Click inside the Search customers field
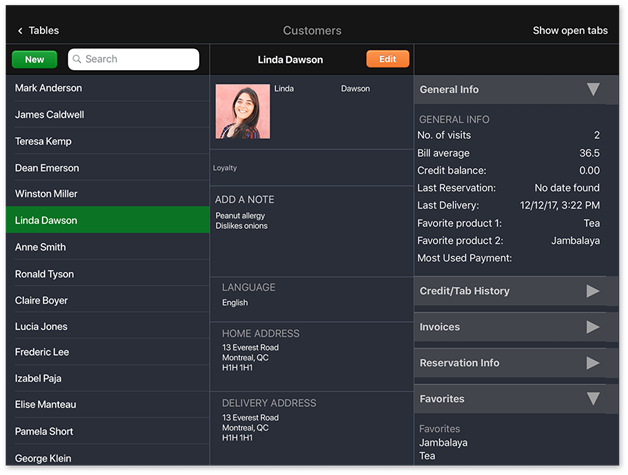Screen dimensions: 628x475 138,60
